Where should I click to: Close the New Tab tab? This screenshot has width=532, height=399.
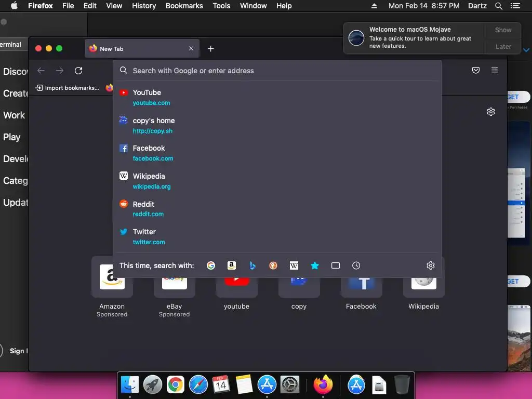(x=191, y=48)
